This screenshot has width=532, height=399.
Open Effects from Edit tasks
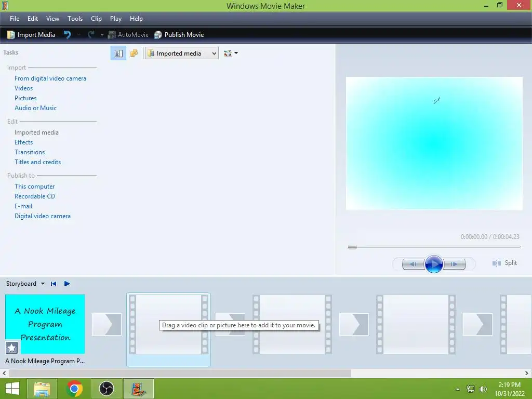coord(24,142)
